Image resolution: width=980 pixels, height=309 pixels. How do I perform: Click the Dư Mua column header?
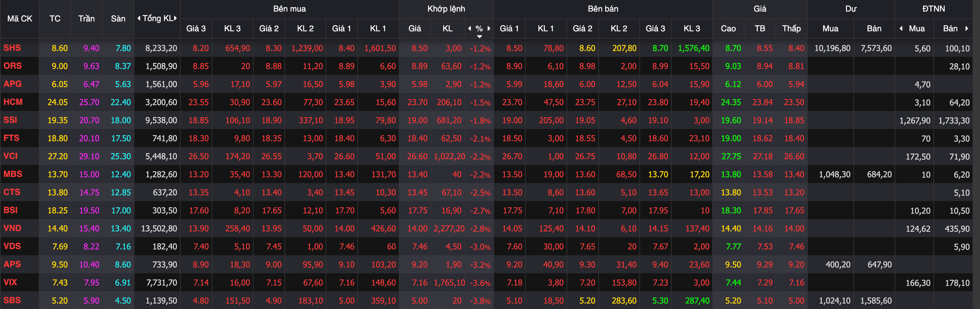830,29
